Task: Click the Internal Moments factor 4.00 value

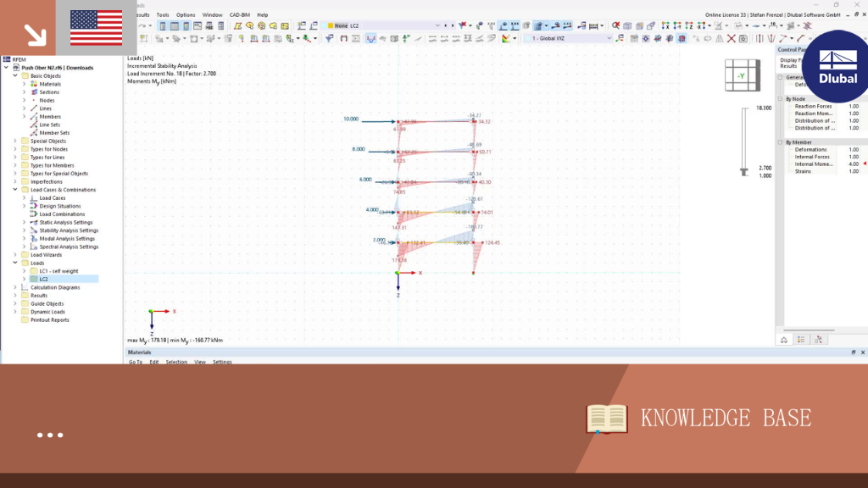Action: tap(854, 164)
